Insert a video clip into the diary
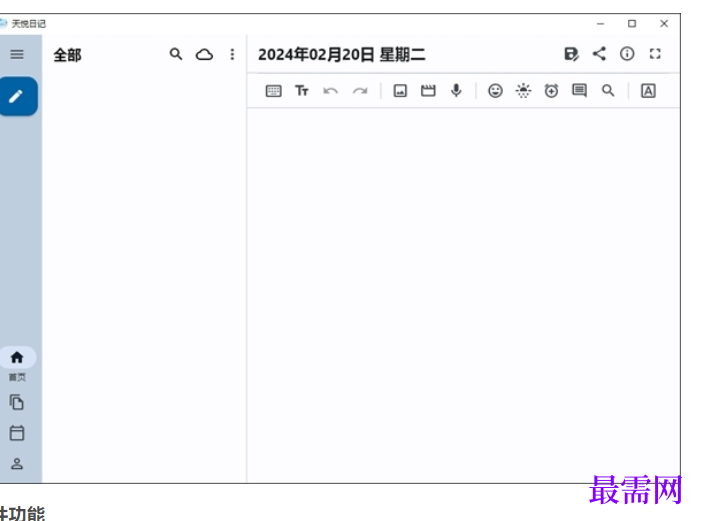Image resolution: width=701 pixels, height=521 pixels. [428, 91]
